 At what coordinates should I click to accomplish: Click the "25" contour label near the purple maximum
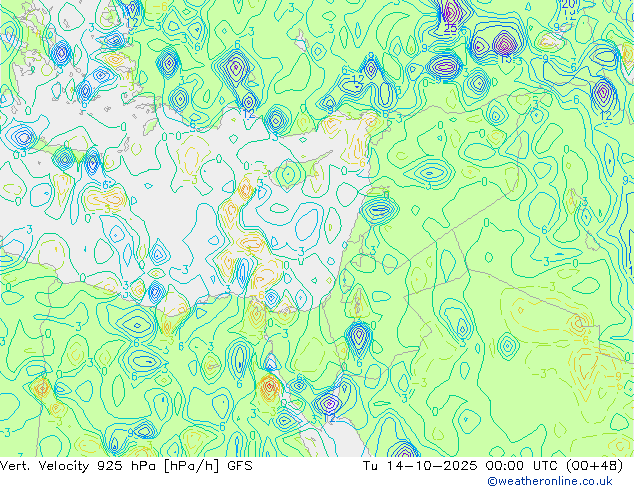click(x=450, y=28)
